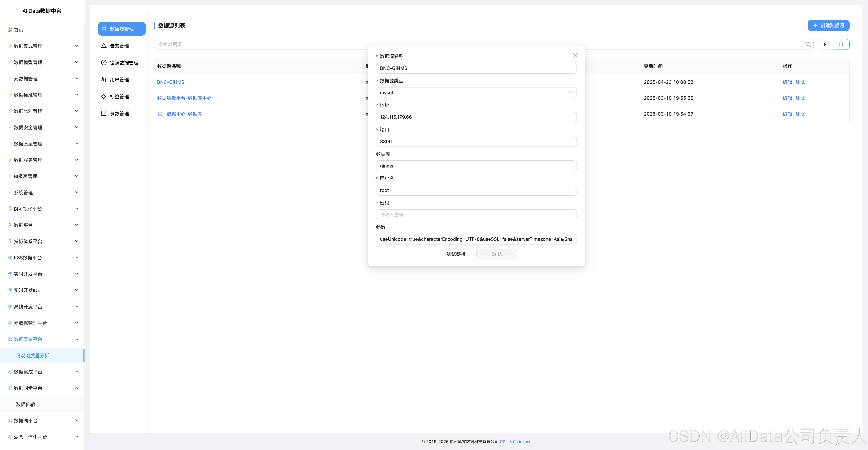
Task: Close the data source dialog
Action: [575, 55]
